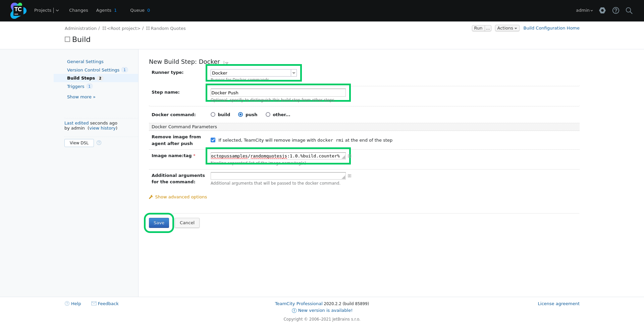Viewport: 644px width, 334px height.
Task: Click New version is available! link
Action: tap(325, 311)
